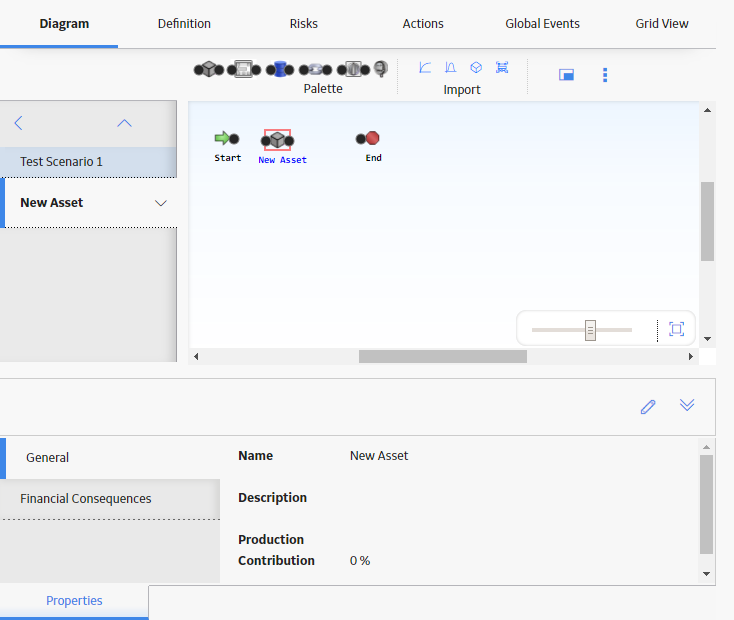Click the properties panel scroll down arrow
734x620 pixels.
pyautogui.click(x=706, y=574)
